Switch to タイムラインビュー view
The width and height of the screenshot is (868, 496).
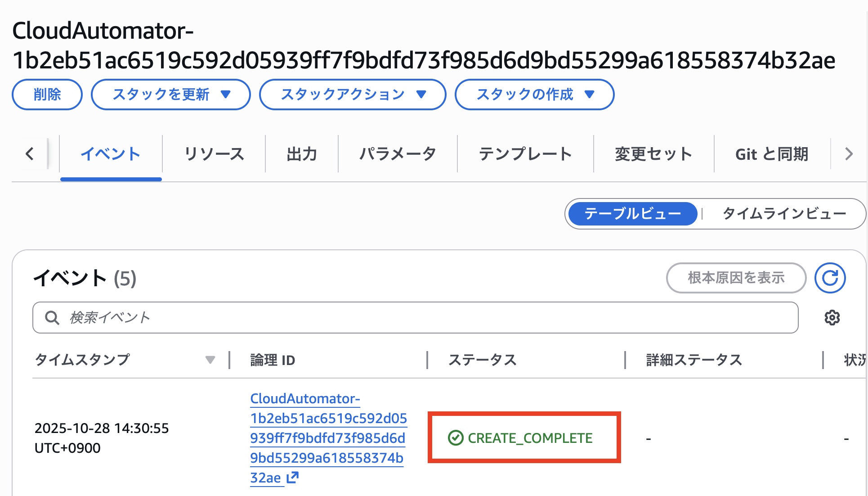pos(784,214)
